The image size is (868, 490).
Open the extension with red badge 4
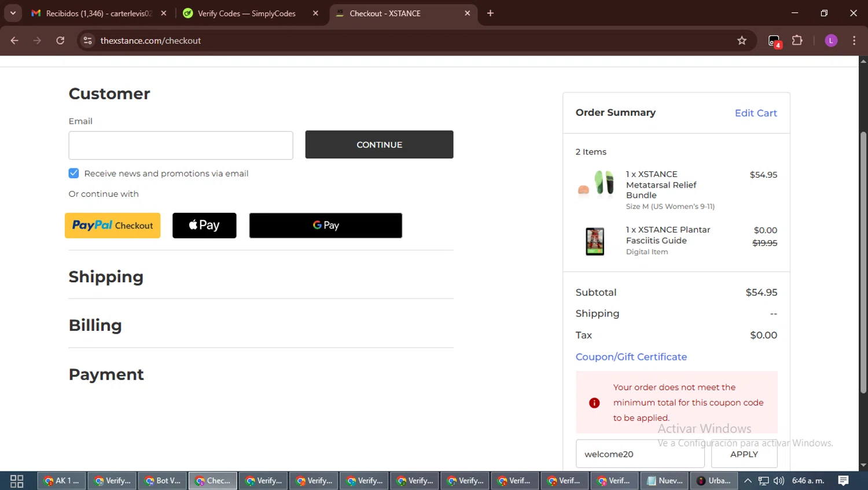pos(774,41)
